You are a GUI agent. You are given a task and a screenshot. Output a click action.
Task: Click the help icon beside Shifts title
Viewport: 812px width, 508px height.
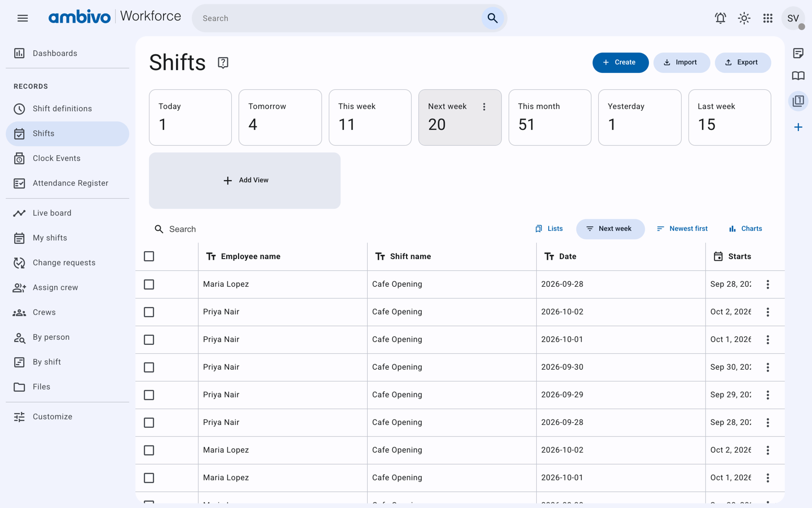point(223,63)
